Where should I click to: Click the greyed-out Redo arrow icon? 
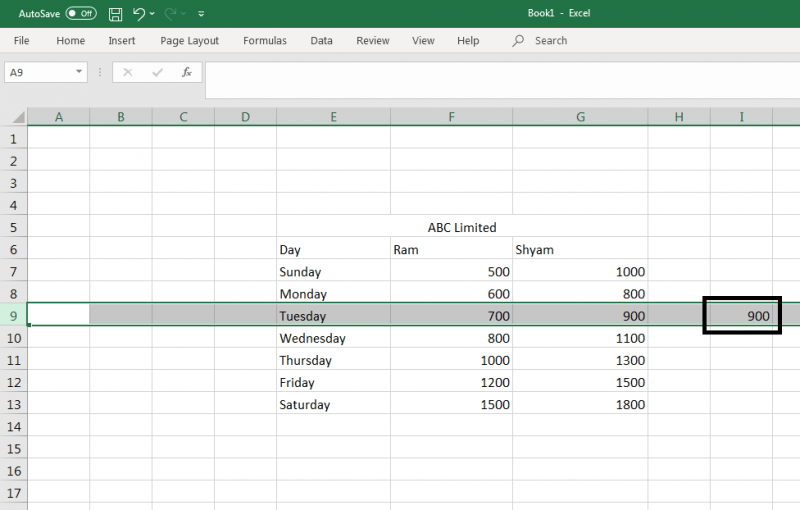[170, 14]
